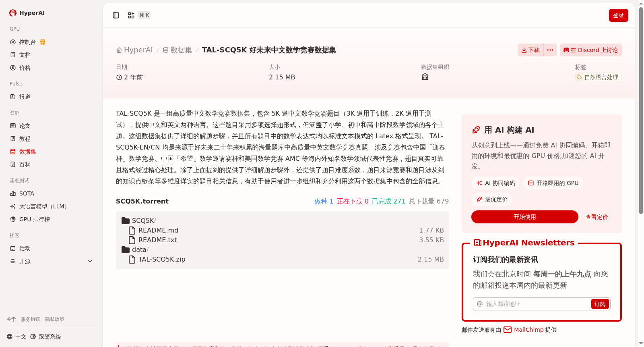644x347 pixels.
Task: Expand the 开源 sidebar section
Action: (x=52, y=261)
